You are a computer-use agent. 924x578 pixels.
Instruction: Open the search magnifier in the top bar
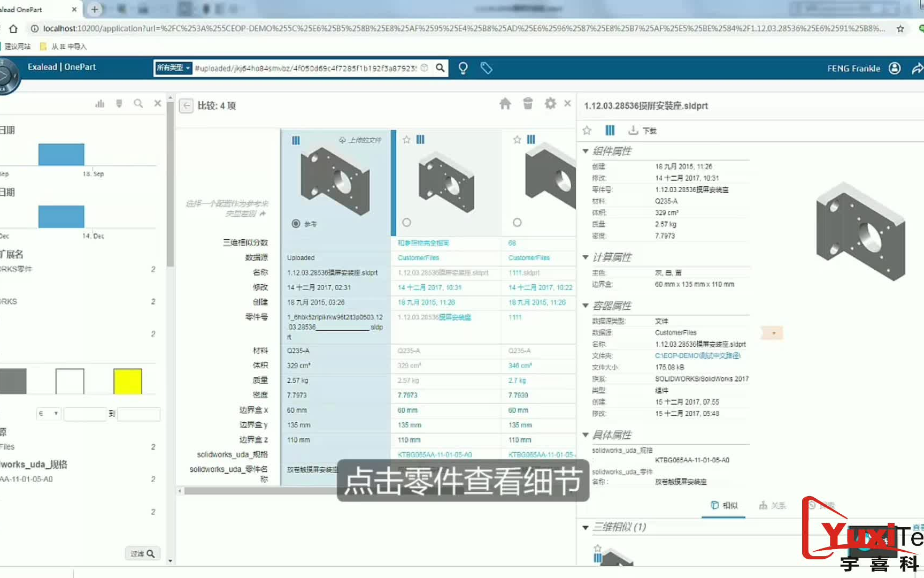click(440, 68)
